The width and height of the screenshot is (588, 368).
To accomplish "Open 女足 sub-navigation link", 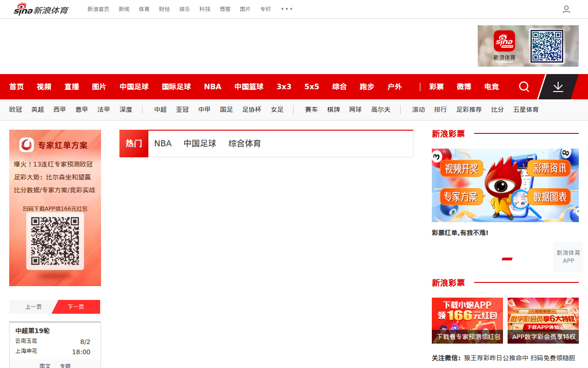I will 277,109.
